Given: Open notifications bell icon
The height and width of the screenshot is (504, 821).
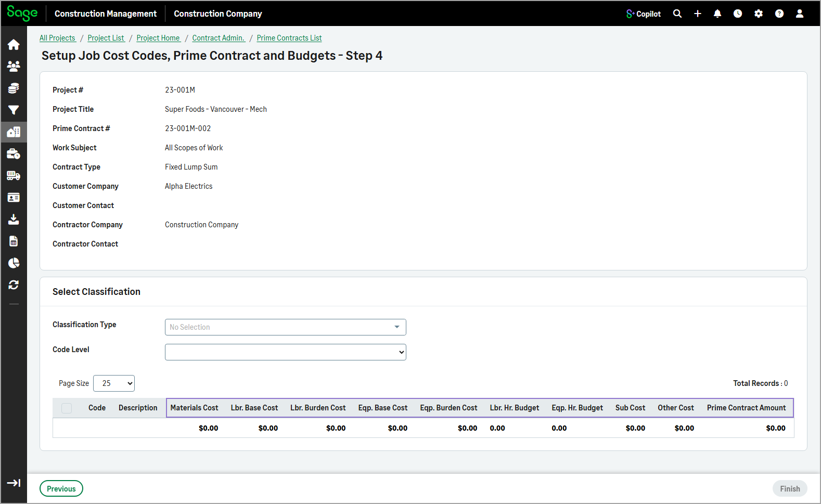Looking at the screenshot, I should (x=717, y=14).
